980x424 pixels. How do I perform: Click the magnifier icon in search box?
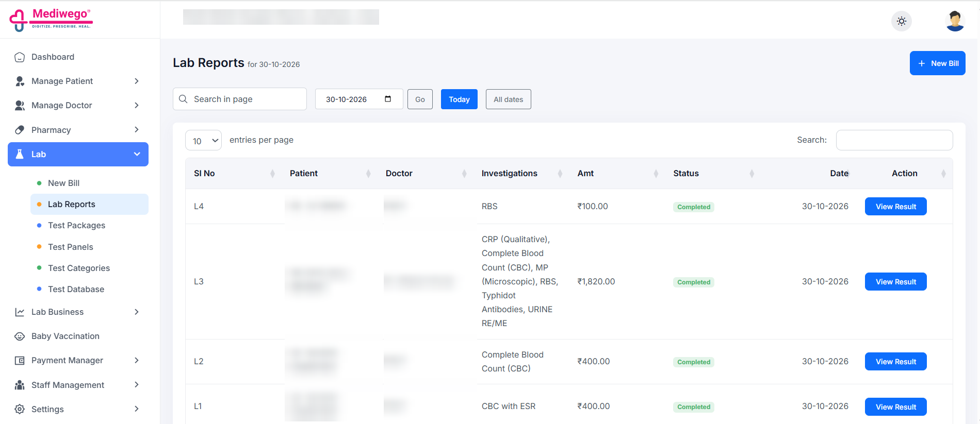(183, 99)
